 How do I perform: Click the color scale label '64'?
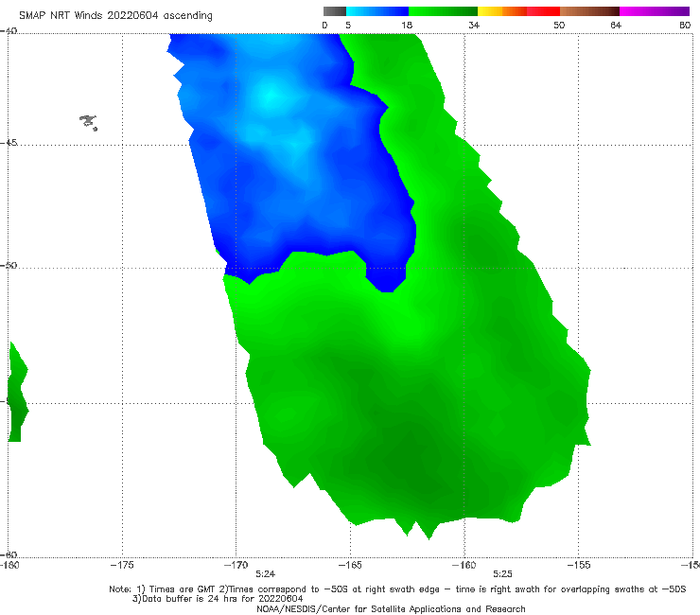[x=616, y=25]
